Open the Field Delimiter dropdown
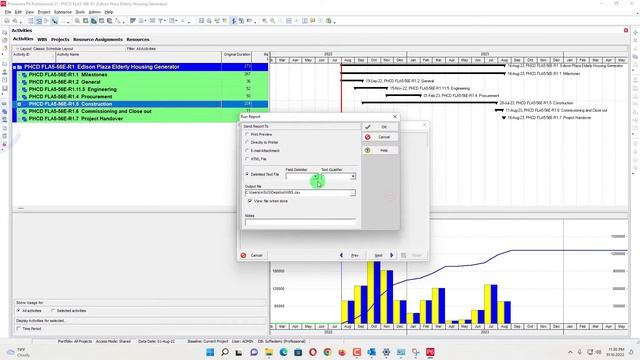 (x=316, y=176)
